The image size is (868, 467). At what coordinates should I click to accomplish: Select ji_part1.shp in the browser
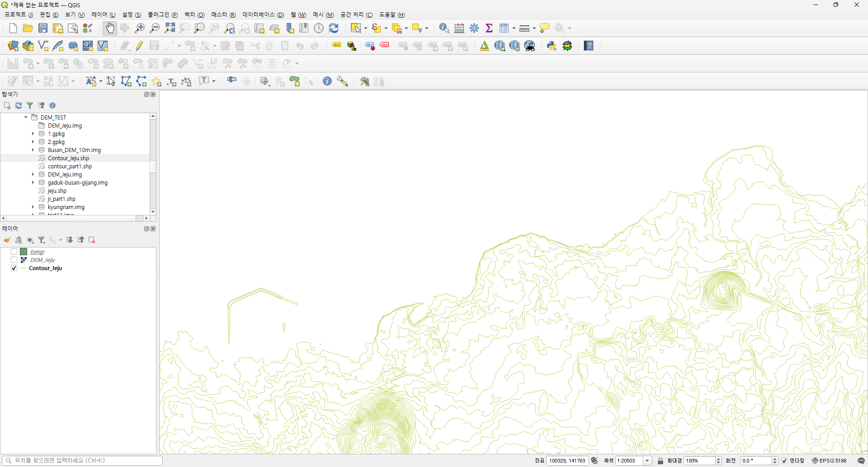(x=61, y=199)
